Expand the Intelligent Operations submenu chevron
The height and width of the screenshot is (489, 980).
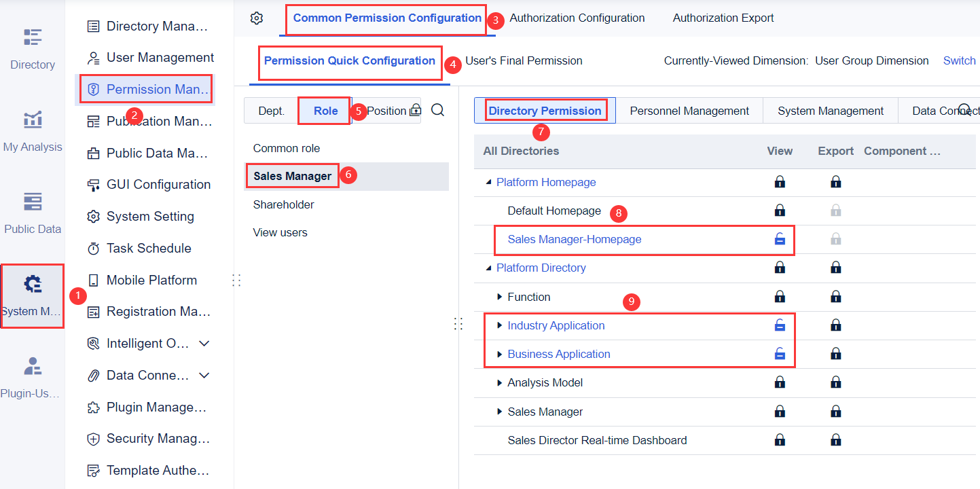(204, 344)
